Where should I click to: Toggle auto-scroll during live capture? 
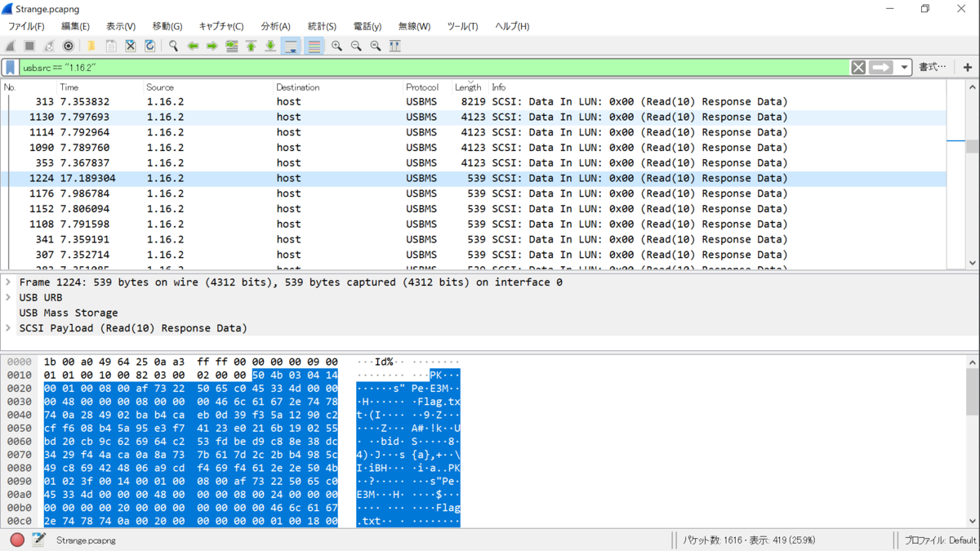292,47
